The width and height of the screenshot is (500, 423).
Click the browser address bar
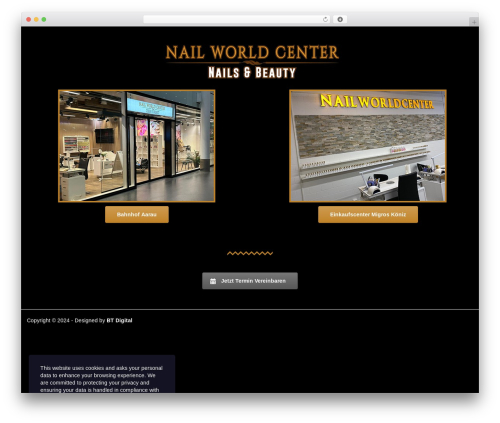pyautogui.click(x=237, y=19)
